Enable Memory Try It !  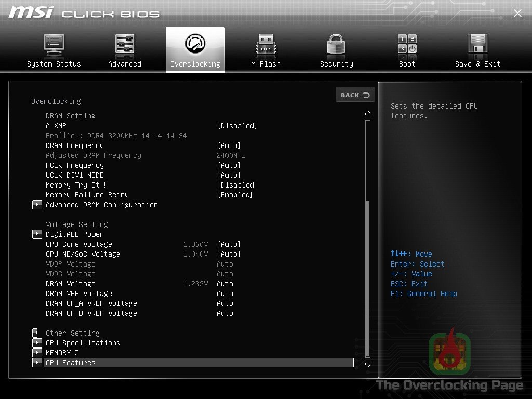(x=235, y=185)
